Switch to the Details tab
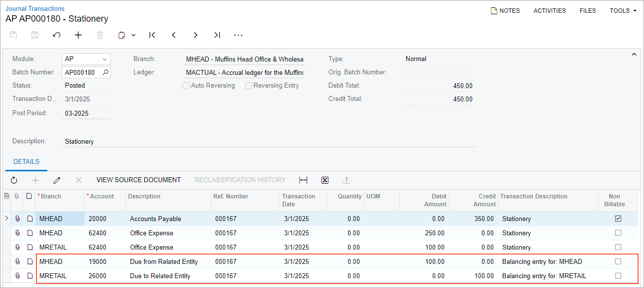This screenshot has height=288, width=644. point(27,161)
